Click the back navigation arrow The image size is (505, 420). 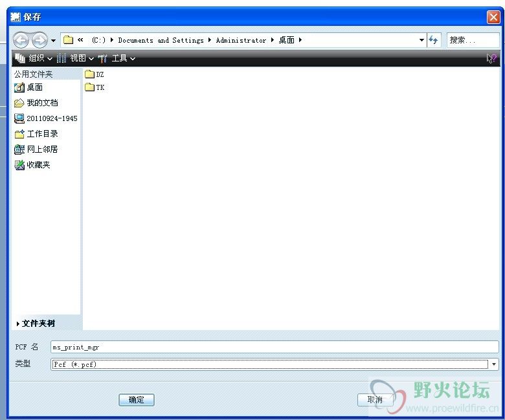[x=21, y=40]
